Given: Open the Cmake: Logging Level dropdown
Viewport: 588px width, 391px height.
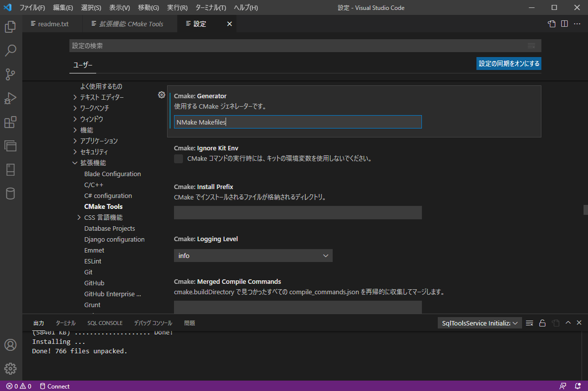Looking at the screenshot, I should click(253, 255).
